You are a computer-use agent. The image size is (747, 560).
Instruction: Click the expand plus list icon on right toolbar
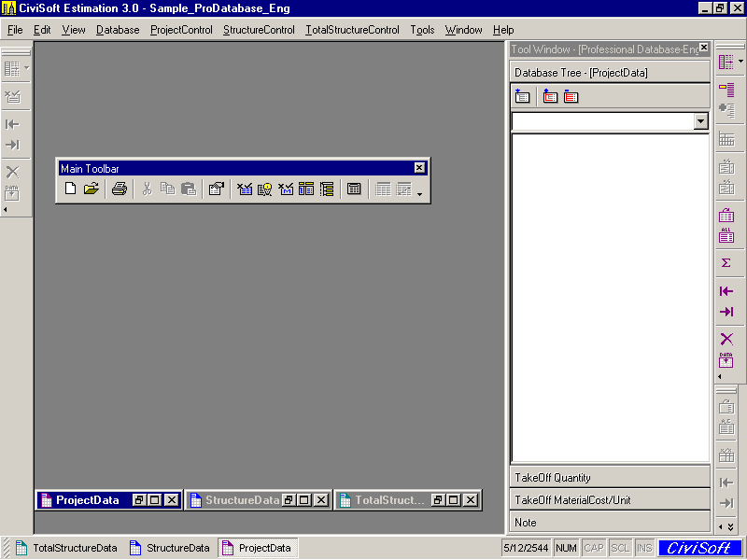pyautogui.click(x=726, y=110)
